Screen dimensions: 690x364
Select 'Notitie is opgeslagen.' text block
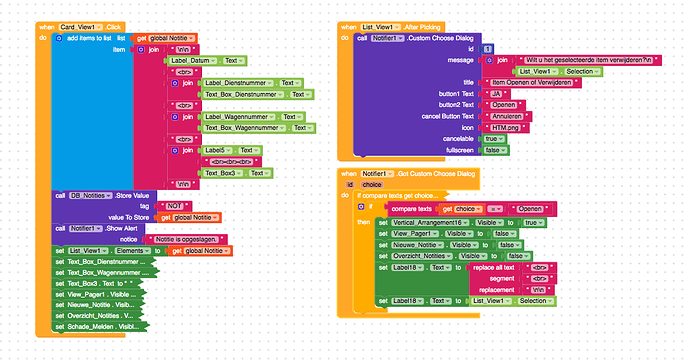[x=186, y=240]
